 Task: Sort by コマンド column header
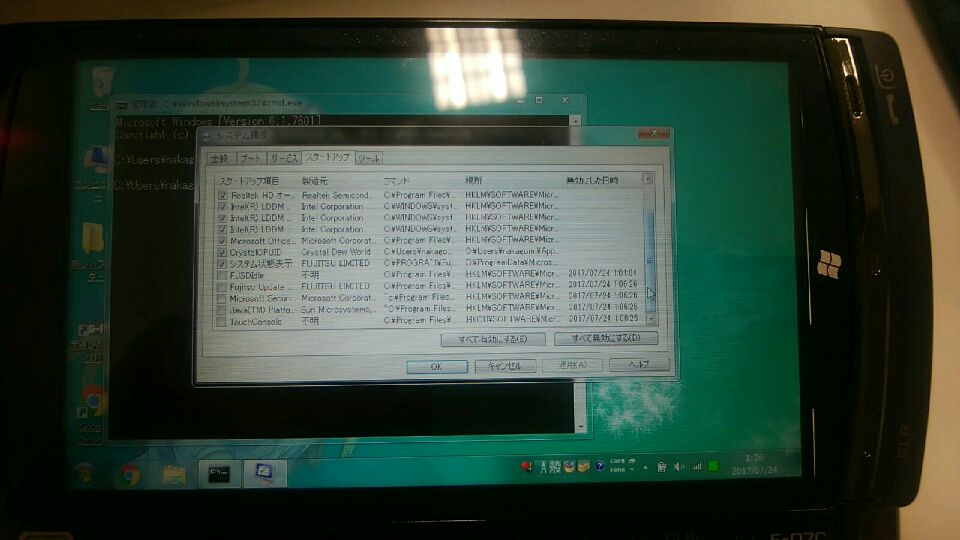pos(396,181)
